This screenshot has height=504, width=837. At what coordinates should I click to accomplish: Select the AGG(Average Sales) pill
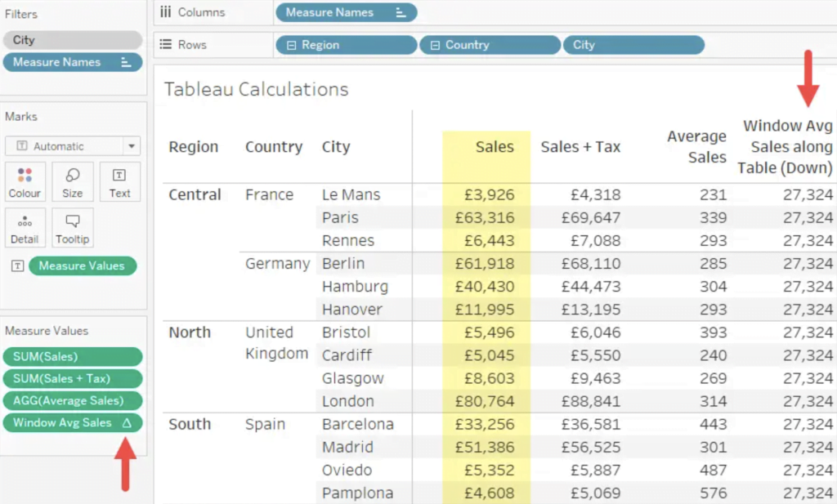pos(73,400)
